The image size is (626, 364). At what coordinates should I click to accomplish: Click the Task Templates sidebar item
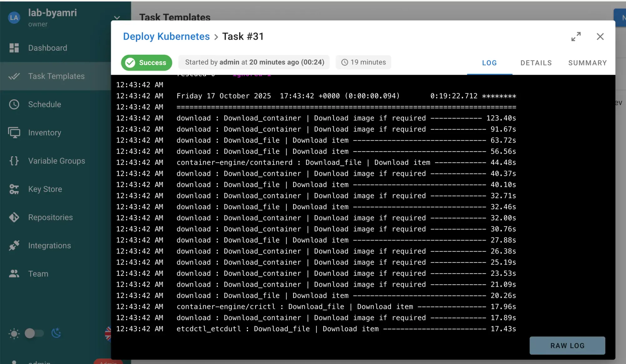point(56,76)
